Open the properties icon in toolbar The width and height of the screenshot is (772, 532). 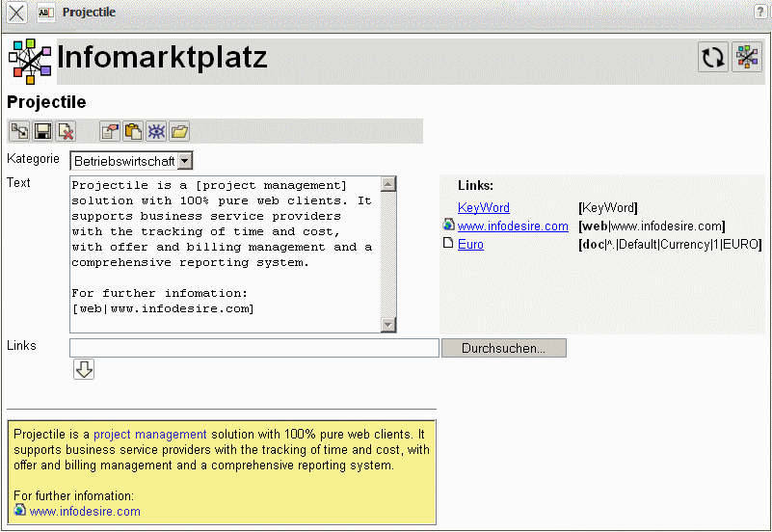point(110,131)
